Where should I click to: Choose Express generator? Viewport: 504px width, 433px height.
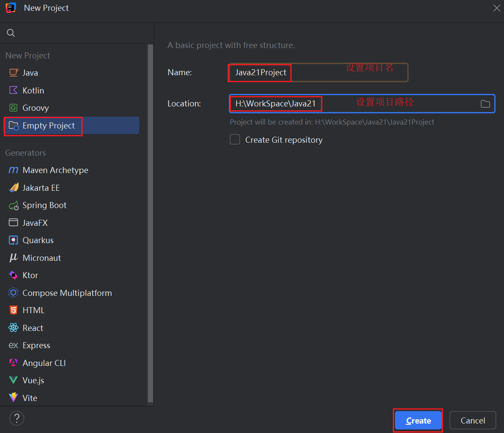click(x=71, y=345)
